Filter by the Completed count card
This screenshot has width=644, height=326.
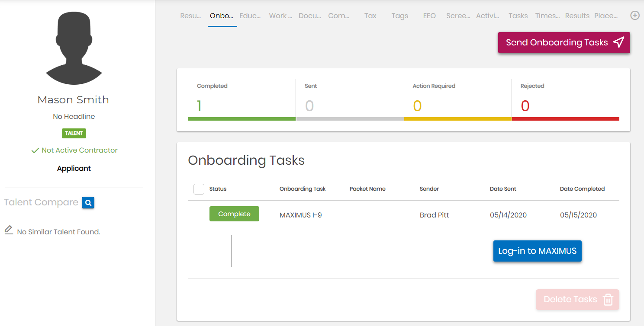click(x=242, y=100)
